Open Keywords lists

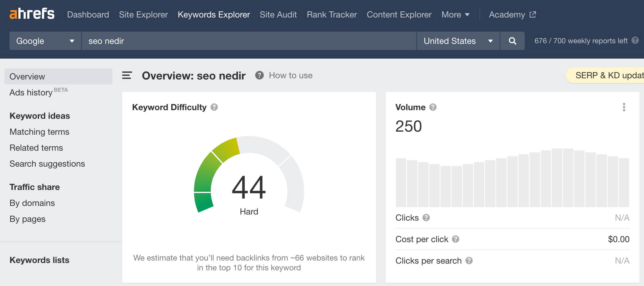click(x=39, y=260)
